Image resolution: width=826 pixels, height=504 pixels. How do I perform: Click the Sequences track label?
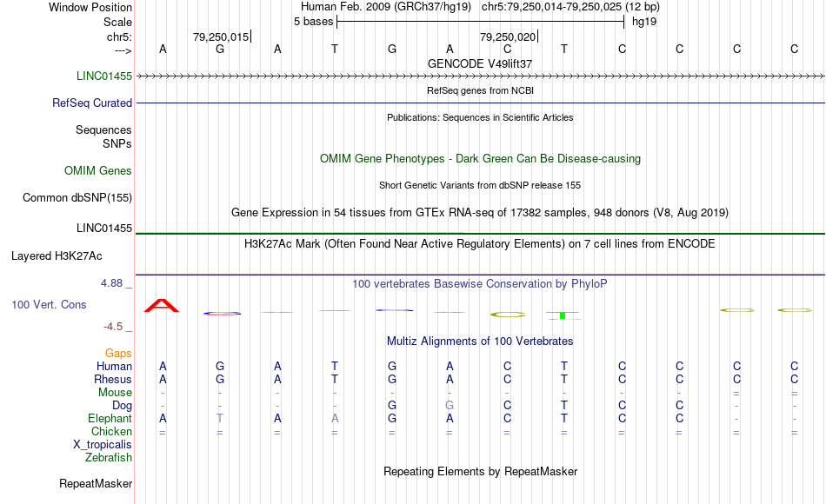(103, 129)
